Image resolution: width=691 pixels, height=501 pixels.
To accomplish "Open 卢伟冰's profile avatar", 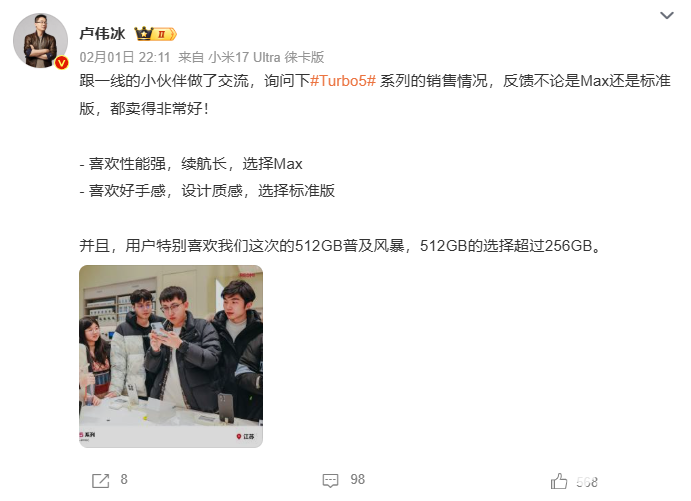I will [x=41, y=41].
